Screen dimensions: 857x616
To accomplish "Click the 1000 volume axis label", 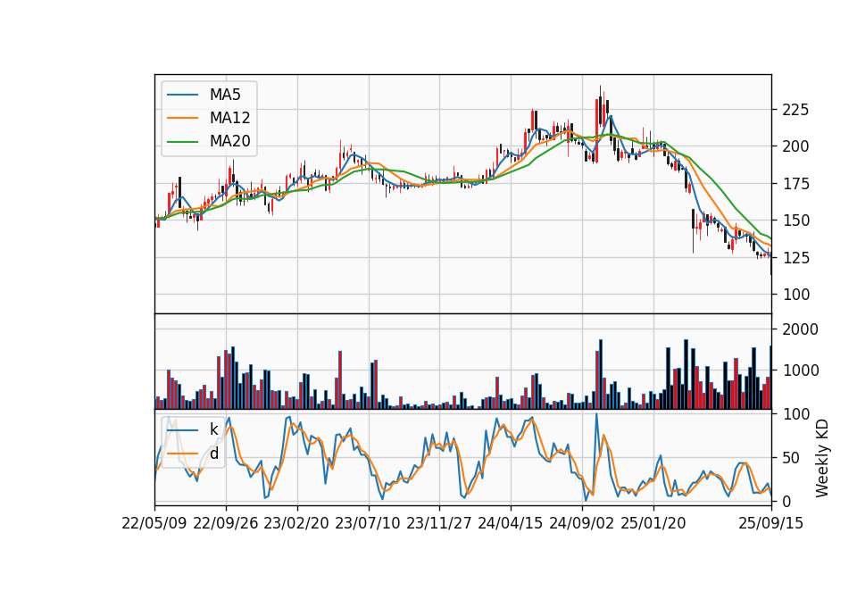I will click(801, 370).
